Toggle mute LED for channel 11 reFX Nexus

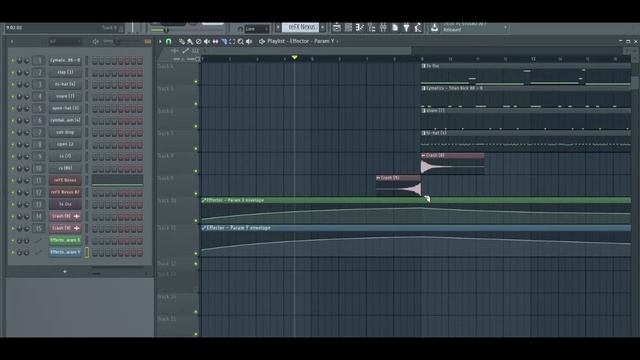tap(13, 180)
